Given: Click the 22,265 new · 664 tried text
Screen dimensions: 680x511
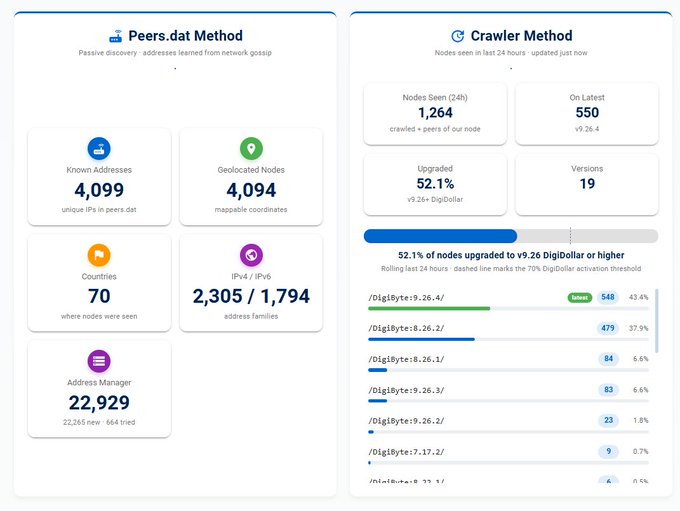Looking at the screenshot, I should click(x=99, y=422).
